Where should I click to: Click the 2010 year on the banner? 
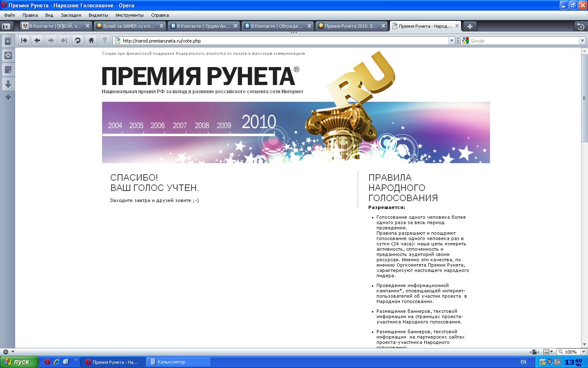pyautogui.click(x=259, y=122)
